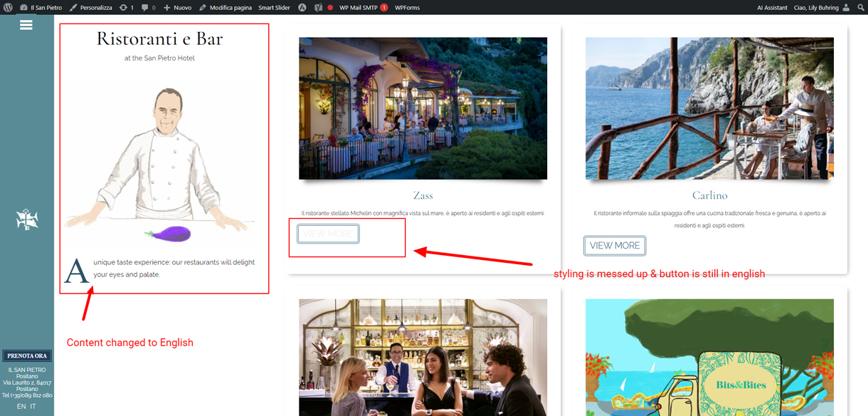Open Smart Slider admin menu

coord(275,7)
